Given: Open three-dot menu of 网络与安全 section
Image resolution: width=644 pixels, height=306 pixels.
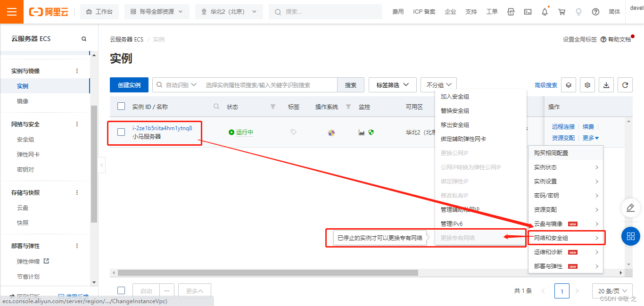Looking at the screenshot, I should coord(77,124).
